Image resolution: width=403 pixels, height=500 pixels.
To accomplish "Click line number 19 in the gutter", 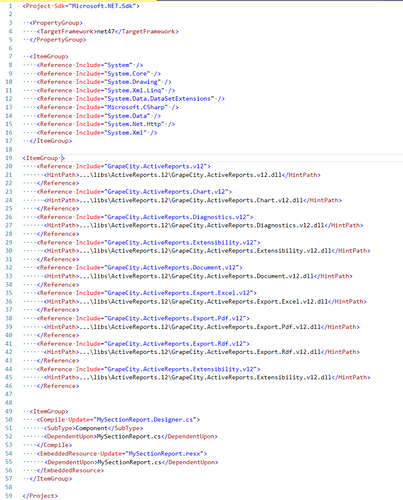I will [x=9, y=158].
